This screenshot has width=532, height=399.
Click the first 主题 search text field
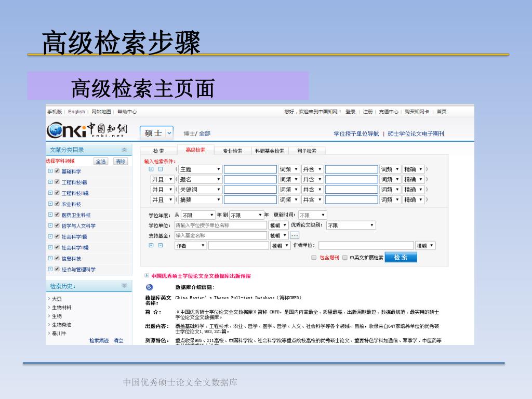[250, 169]
